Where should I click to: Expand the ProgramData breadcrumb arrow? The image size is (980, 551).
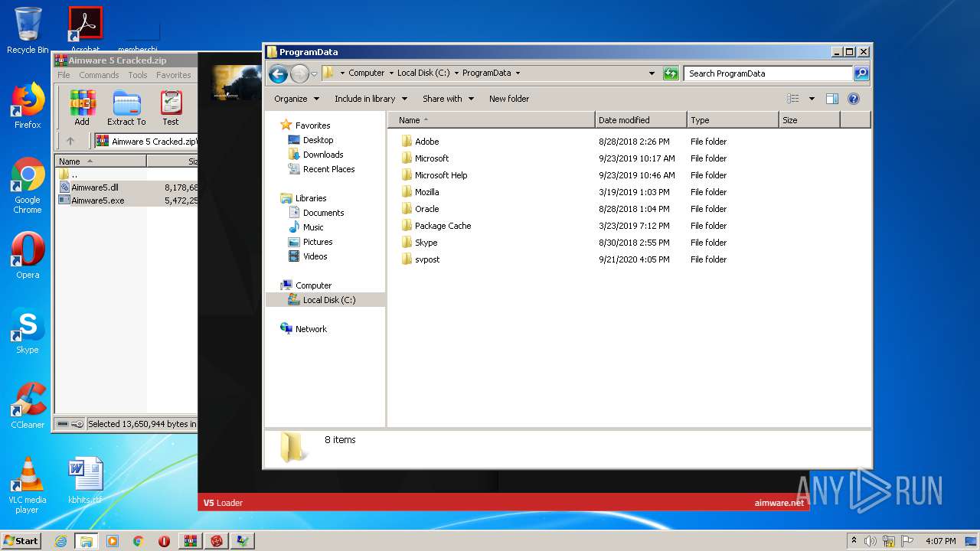518,73
